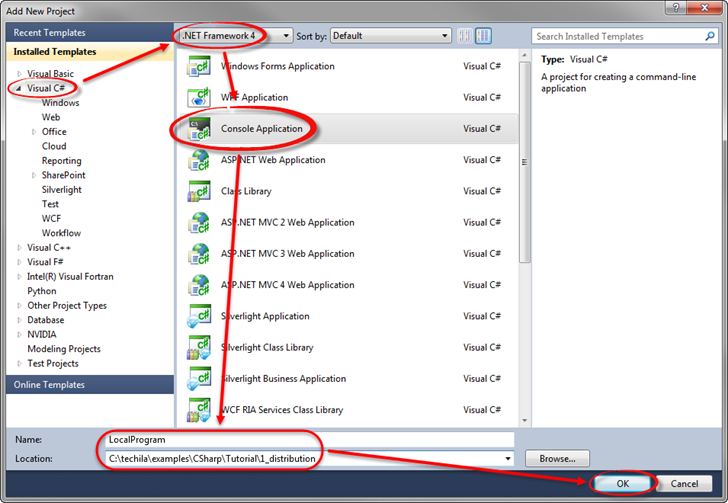This screenshot has height=503, width=728.
Task: Click the Class Library template icon
Action: click(x=197, y=191)
